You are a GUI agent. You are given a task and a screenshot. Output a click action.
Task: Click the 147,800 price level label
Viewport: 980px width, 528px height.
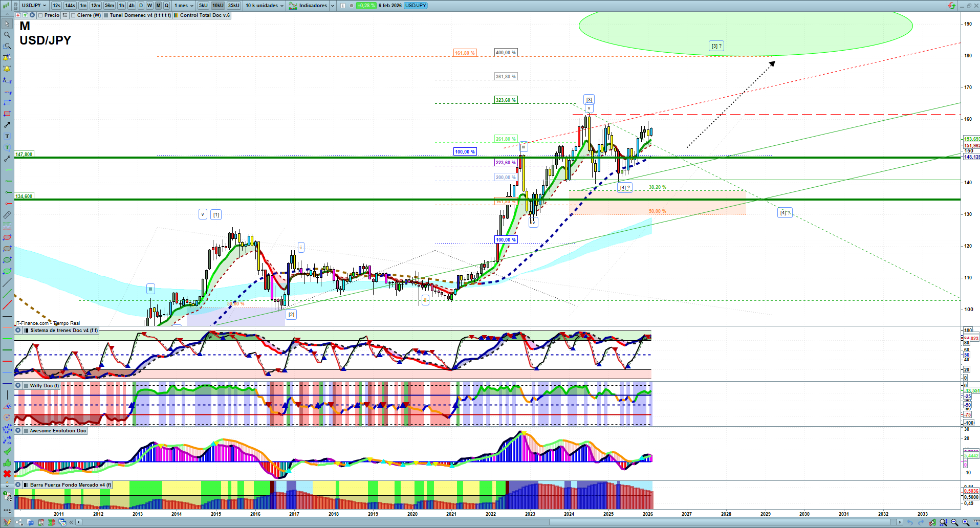[x=24, y=154]
